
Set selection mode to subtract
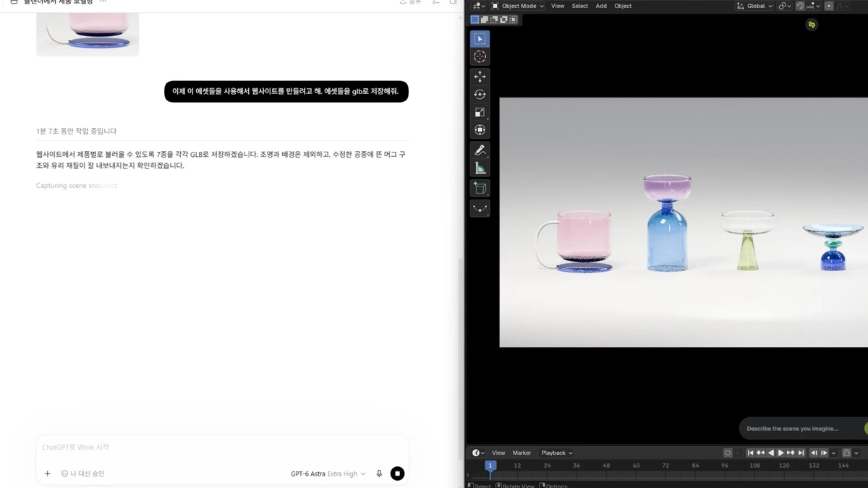point(494,20)
